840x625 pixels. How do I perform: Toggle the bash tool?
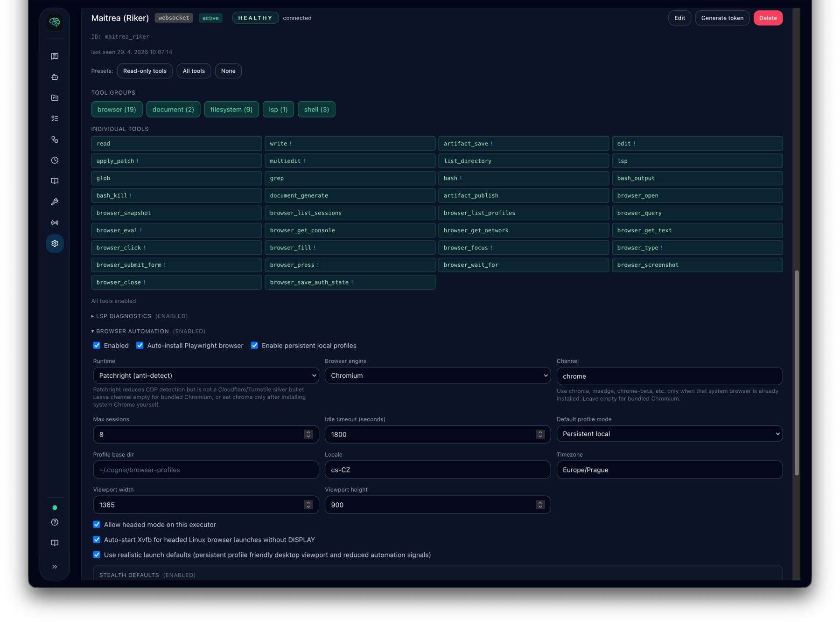(x=524, y=178)
